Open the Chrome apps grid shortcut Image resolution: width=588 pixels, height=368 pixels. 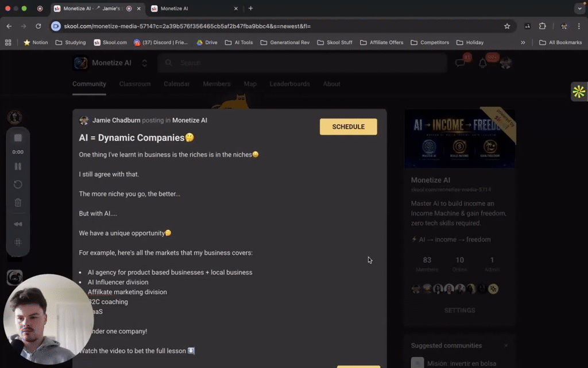pos(8,43)
